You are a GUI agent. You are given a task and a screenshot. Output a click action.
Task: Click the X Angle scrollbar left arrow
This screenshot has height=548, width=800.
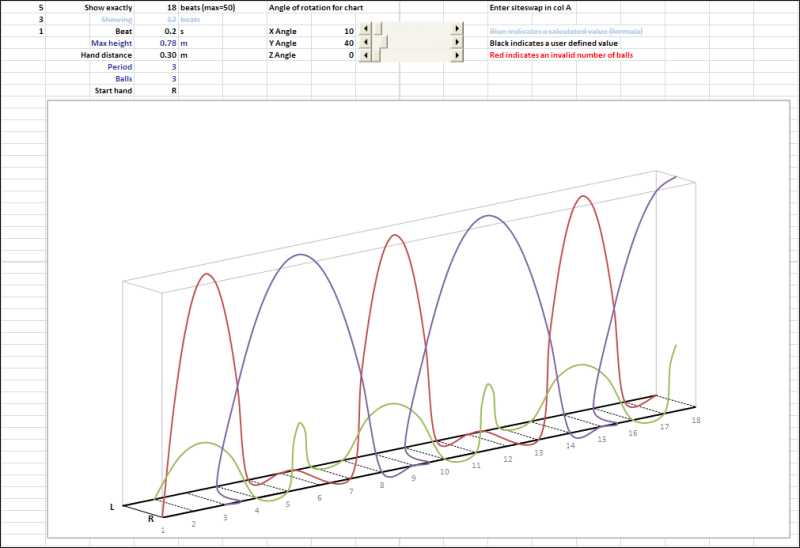tap(365, 29)
